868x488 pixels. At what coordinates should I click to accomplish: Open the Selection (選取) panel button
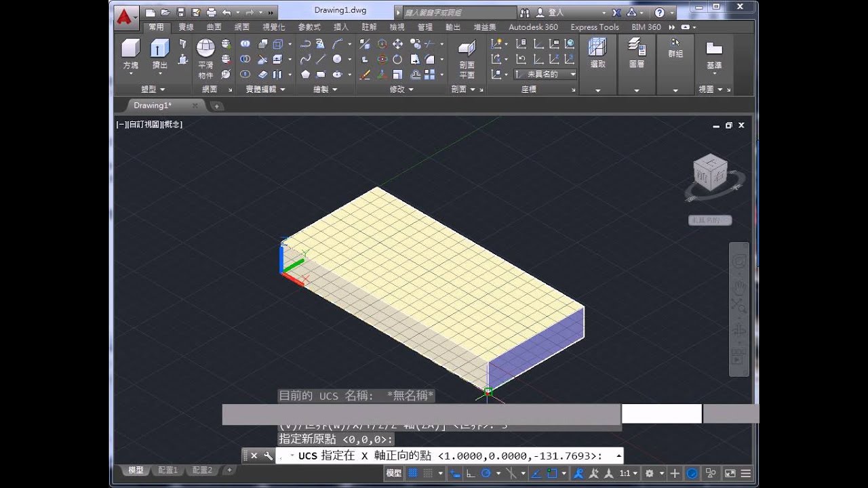(598, 64)
